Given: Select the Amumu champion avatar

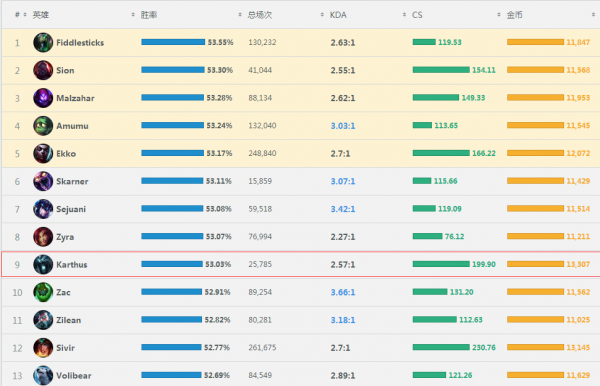Looking at the screenshot, I should pos(43,126).
